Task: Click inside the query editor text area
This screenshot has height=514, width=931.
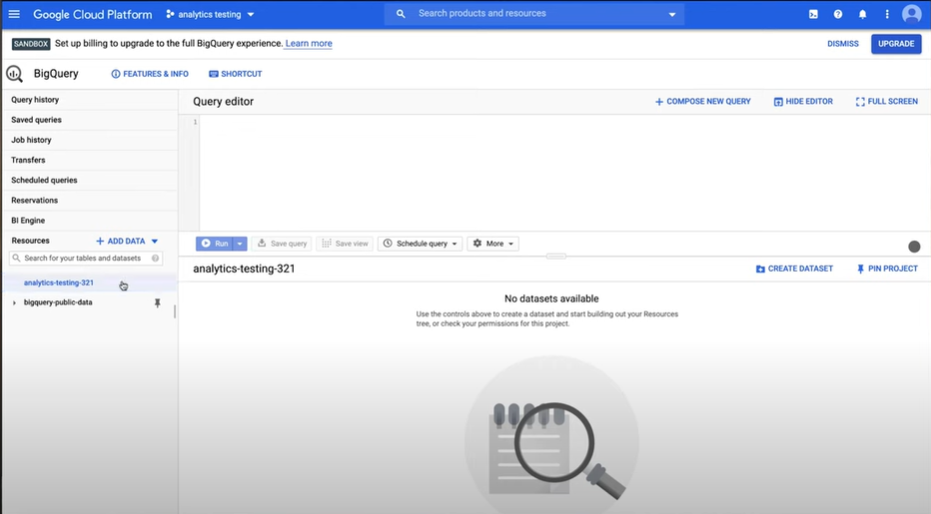Action: [x=564, y=172]
